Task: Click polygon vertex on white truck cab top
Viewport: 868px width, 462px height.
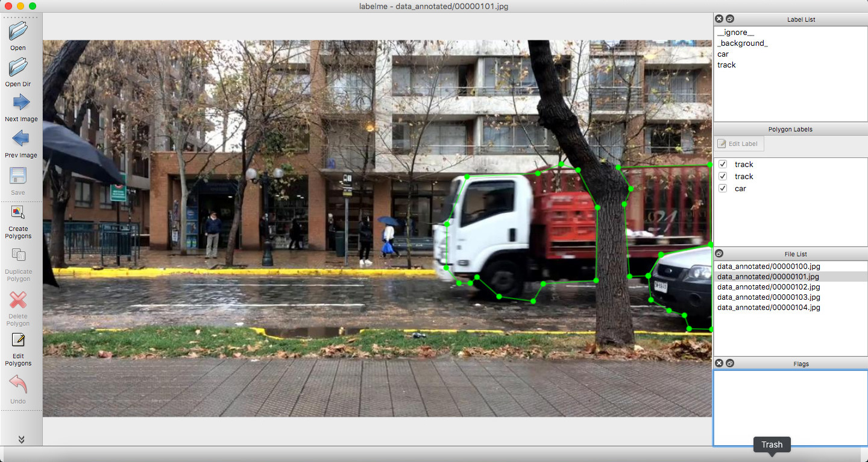Action: 467,177
